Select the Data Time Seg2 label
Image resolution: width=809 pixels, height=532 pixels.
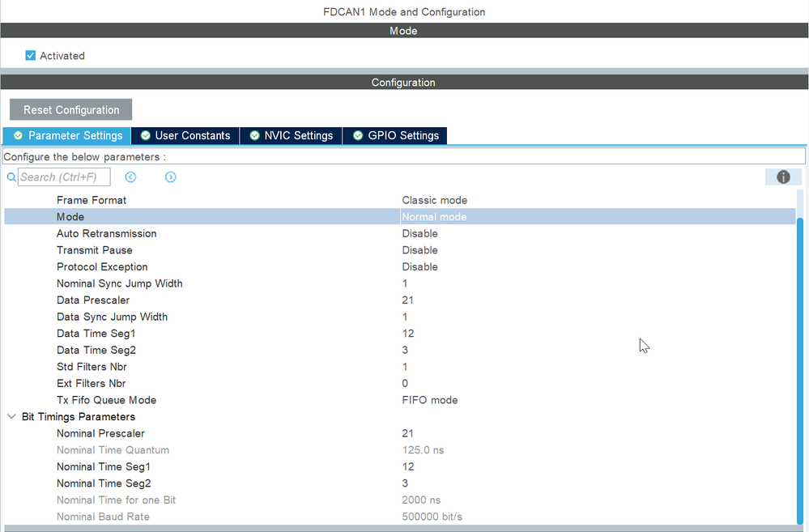[96, 350]
